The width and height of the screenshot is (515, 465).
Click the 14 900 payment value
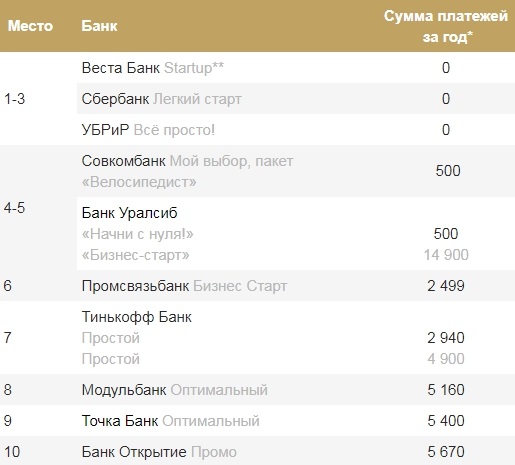pos(446,255)
